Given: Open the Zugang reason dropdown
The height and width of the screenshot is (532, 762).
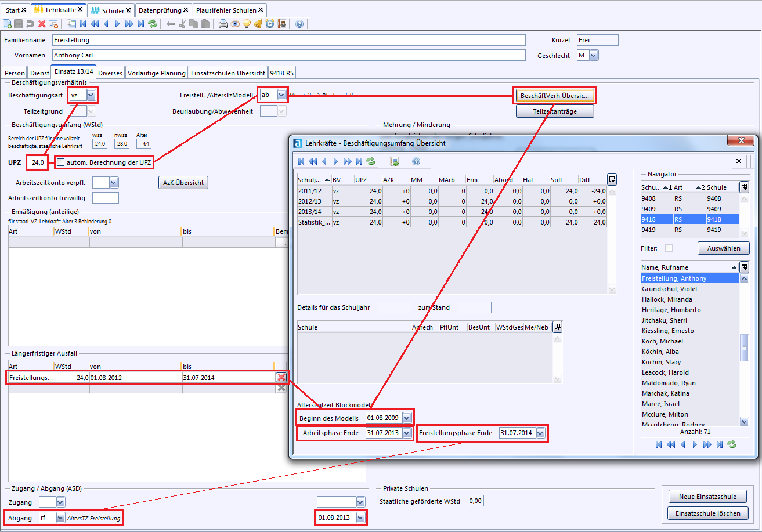Looking at the screenshot, I should pyautogui.click(x=60, y=502).
